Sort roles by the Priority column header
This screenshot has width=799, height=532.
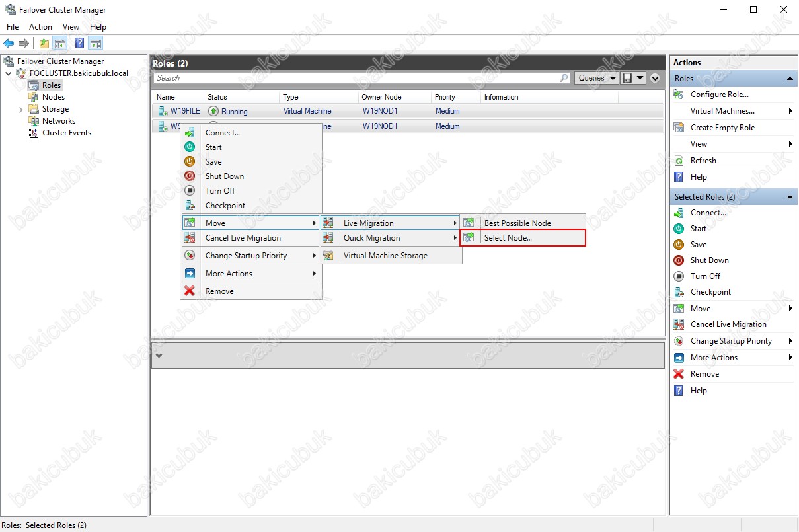[456, 97]
